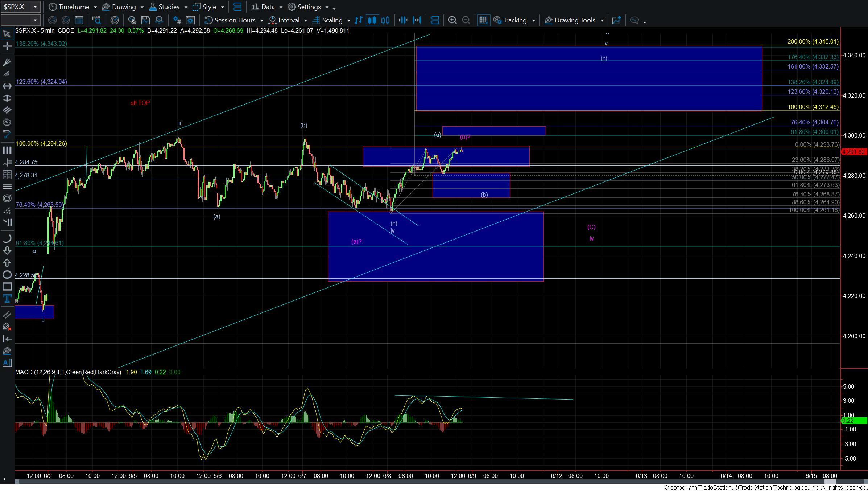This screenshot has width=868, height=491.
Task: Open the $SPX.X symbol dropdown
Action: click(35, 7)
